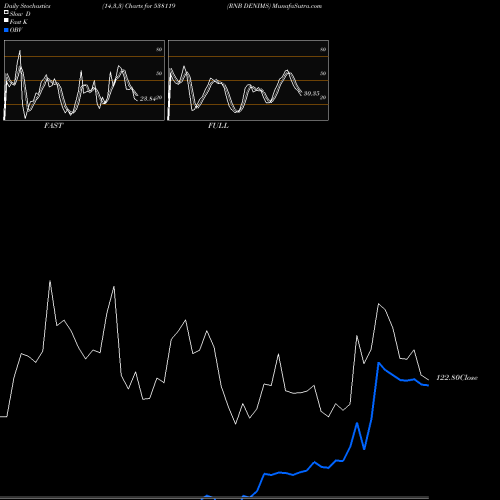
Task: Click the 'Daily Stochastics' title text
Action: 27,6
